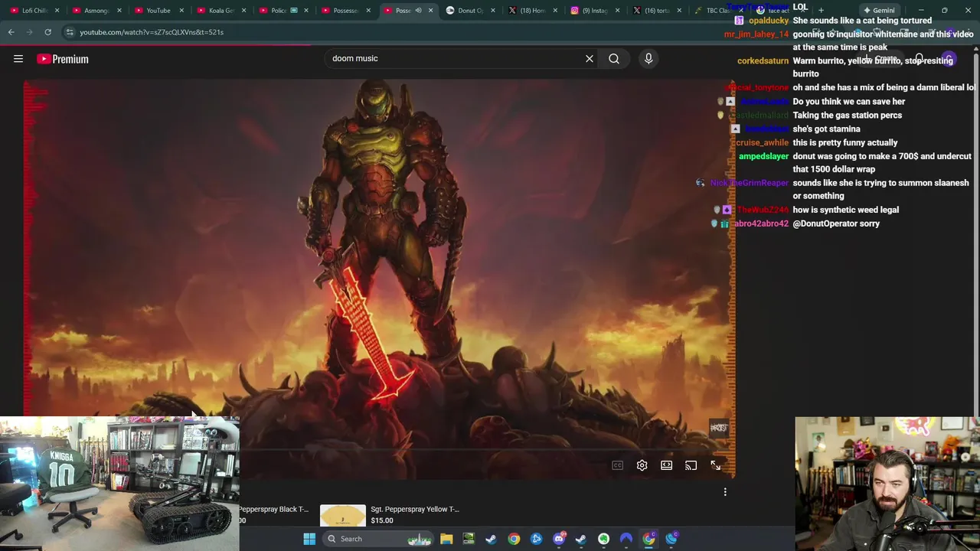This screenshot has height=551, width=980.
Task: Click chat message '@DonutOperator sorry'
Action: coord(836,223)
